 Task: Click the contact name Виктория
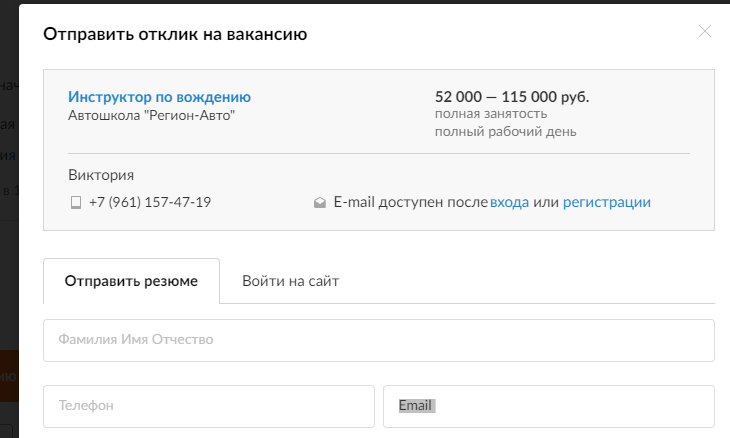tap(101, 175)
